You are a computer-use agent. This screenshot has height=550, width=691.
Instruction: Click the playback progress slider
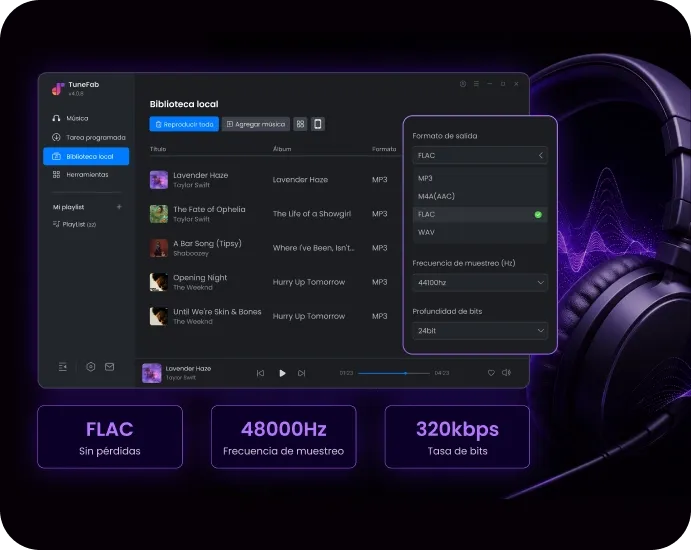(394, 373)
